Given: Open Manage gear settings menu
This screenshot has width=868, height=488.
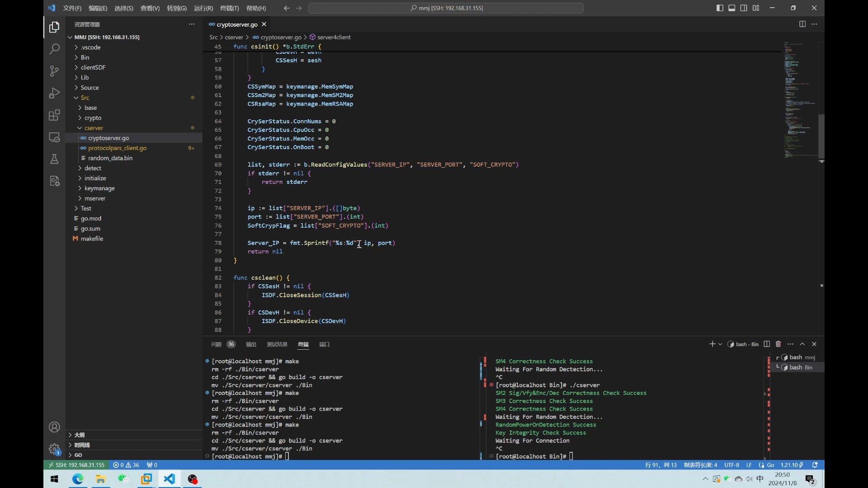Looking at the screenshot, I should [x=54, y=449].
